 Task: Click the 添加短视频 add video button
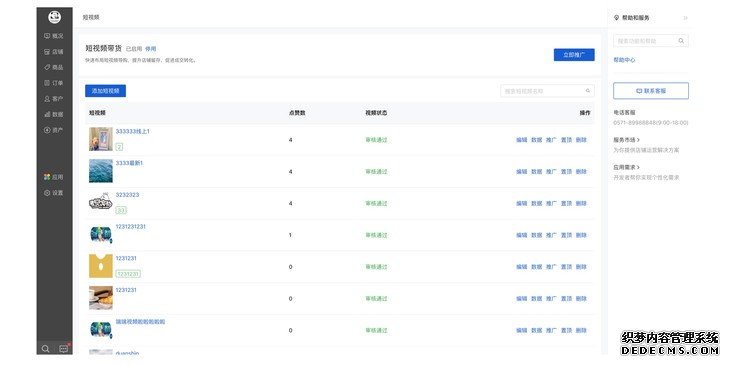[105, 91]
